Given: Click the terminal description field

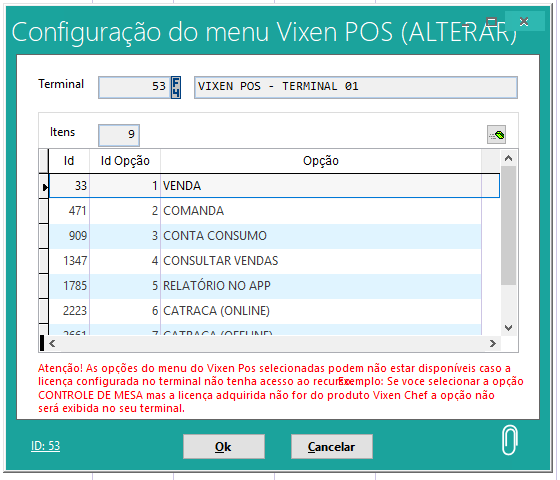Looking at the screenshot, I should click(x=356, y=87).
